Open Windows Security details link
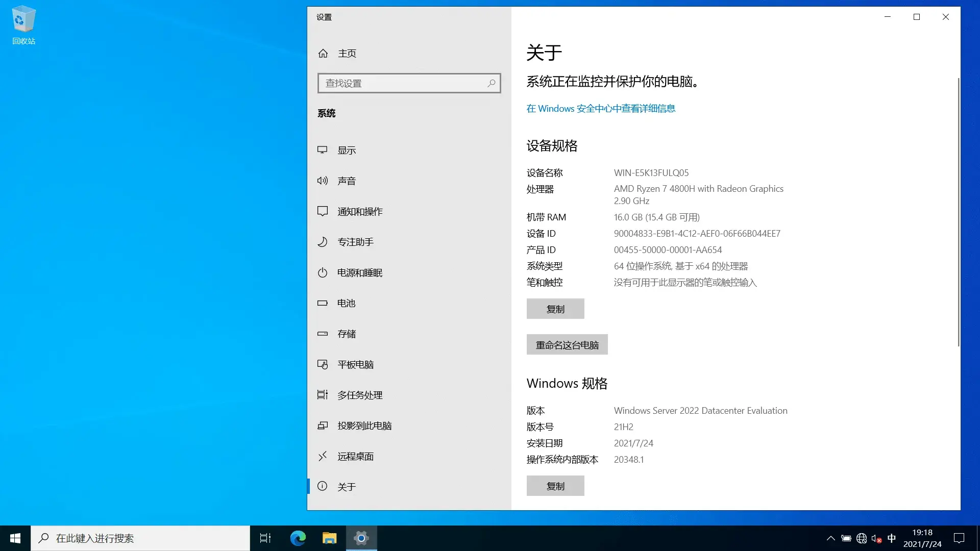Image resolution: width=980 pixels, height=551 pixels. [x=601, y=108]
